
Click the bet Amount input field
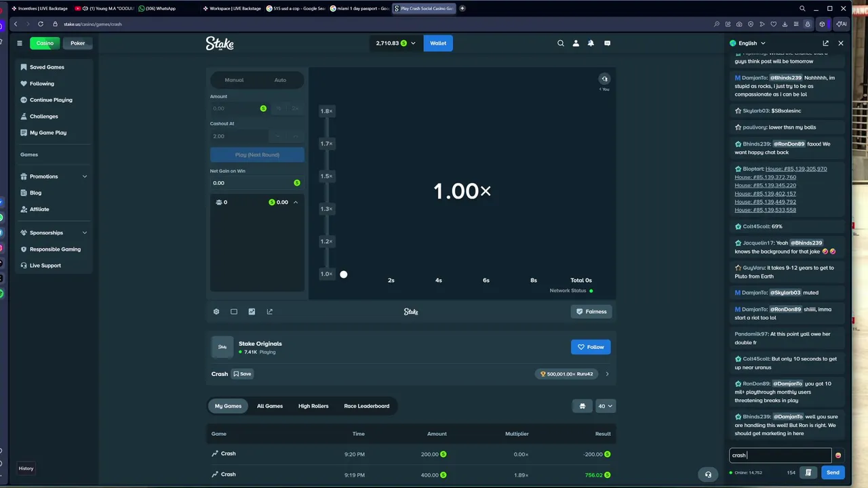[x=239, y=108]
